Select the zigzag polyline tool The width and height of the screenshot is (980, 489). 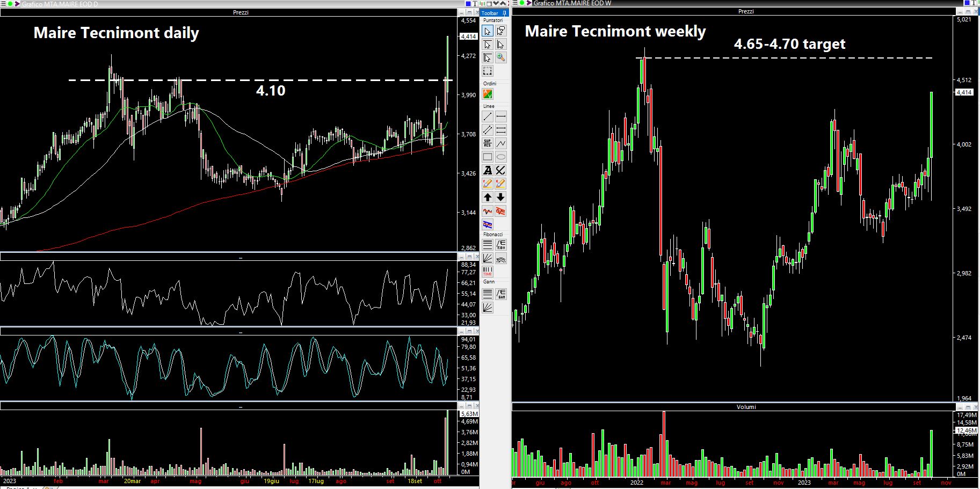pyautogui.click(x=501, y=143)
